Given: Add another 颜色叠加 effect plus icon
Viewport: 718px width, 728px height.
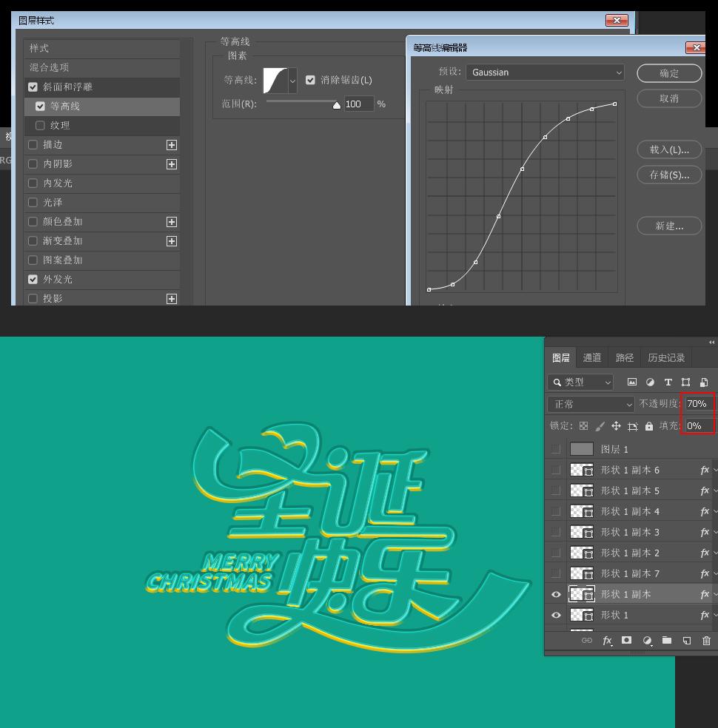Looking at the screenshot, I should coord(172,222).
